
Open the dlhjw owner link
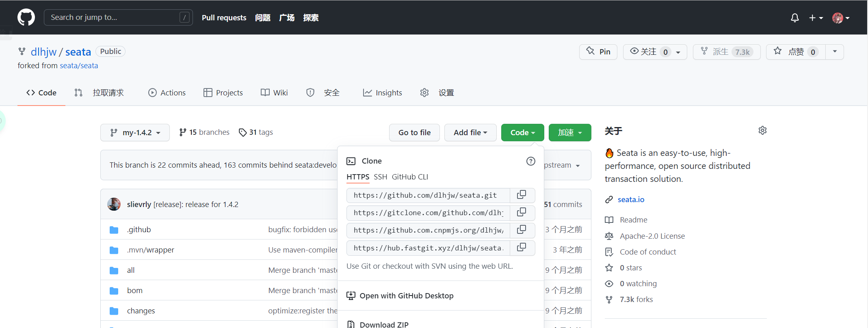tap(43, 52)
